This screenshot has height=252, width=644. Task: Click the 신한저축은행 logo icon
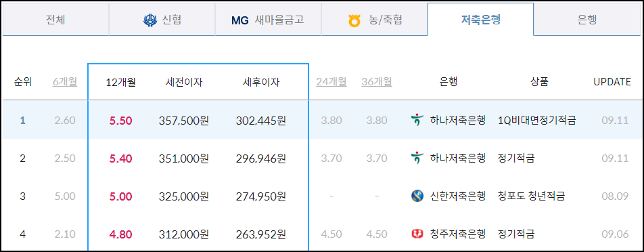[417, 196]
